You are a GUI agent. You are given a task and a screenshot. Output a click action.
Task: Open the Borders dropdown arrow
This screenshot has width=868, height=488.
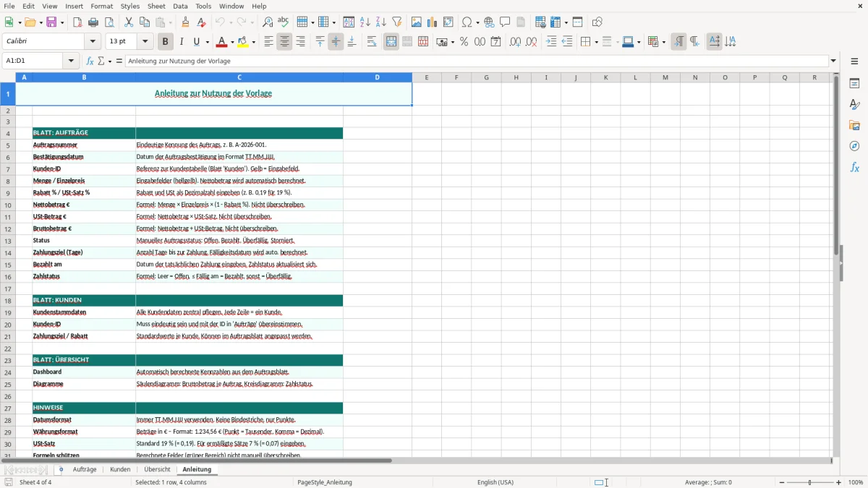595,42
